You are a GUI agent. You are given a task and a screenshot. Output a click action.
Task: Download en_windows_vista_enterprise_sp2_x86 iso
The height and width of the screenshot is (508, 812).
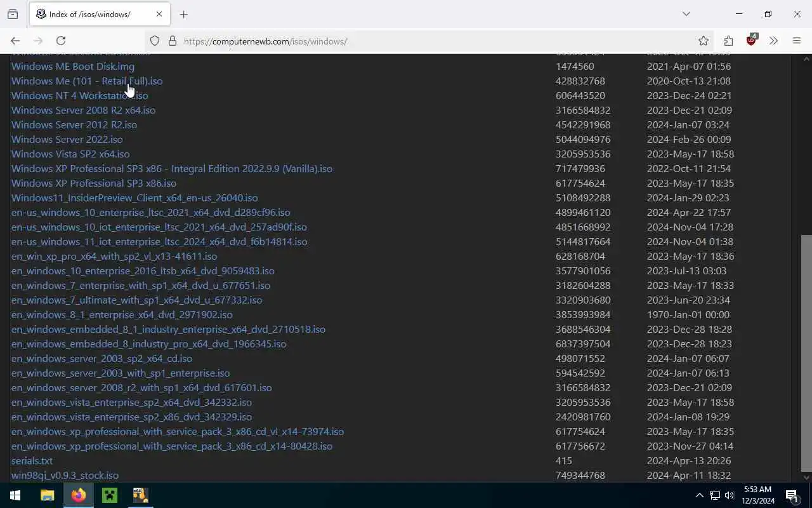coord(131,417)
